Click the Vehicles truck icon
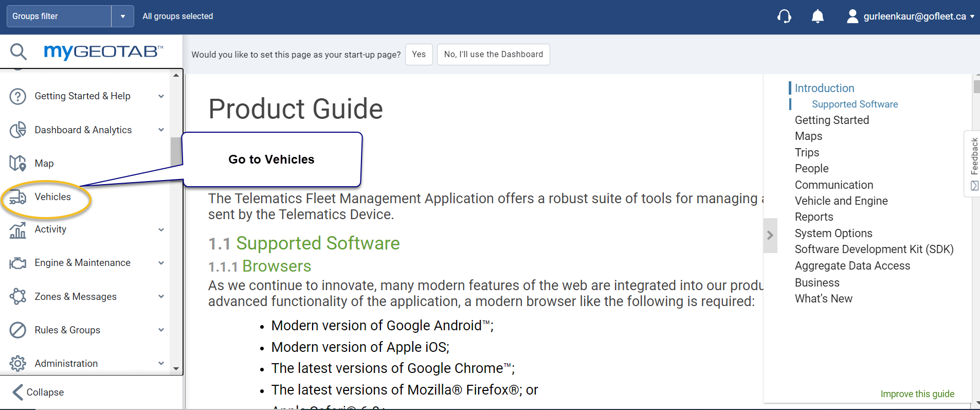980x410 pixels. [17, 197]
